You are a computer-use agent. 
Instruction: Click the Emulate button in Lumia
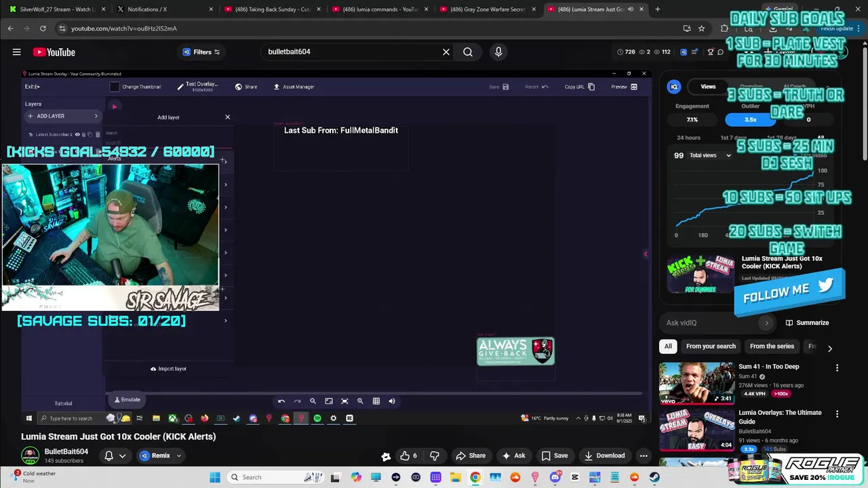127,400
